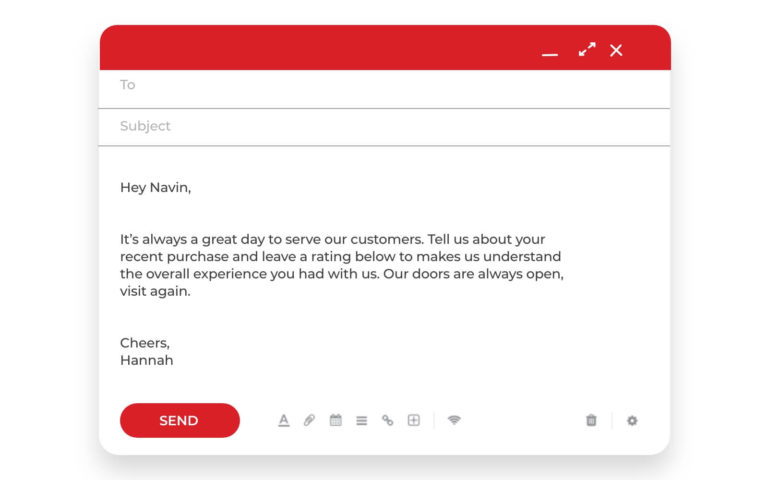Minimize the compose window
Image resolution: width=768 pixels, height=480 pixels.
click(550, 54)
